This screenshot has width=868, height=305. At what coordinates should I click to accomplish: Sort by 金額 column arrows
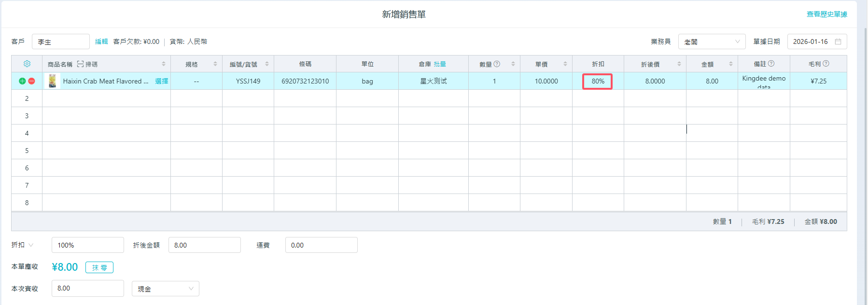tap(730, 64)
